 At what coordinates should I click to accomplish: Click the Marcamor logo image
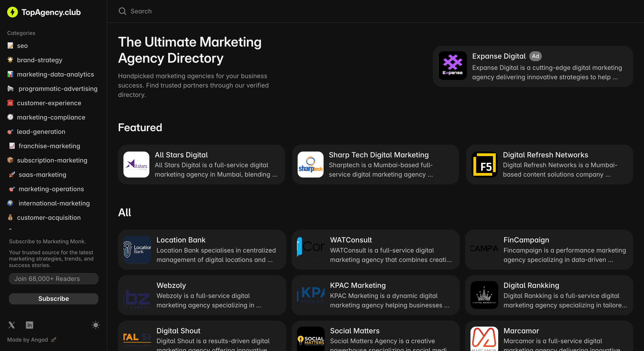pyautogui.click(x=484, y=339)
